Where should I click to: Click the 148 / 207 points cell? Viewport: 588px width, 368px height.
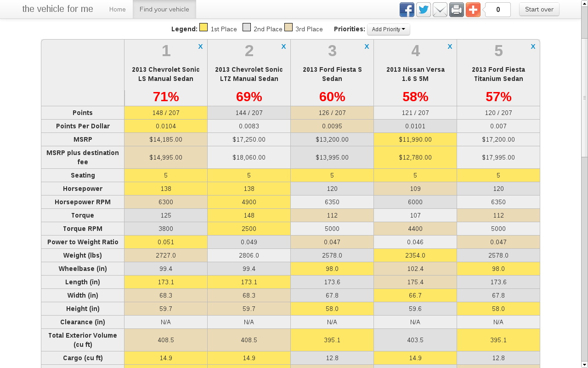click(166, 113)
